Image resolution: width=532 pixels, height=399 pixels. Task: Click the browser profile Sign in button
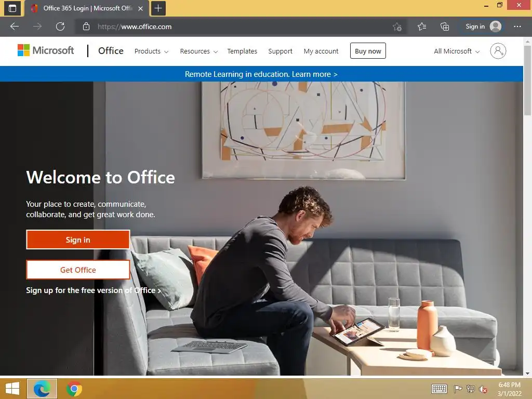(x=483, y=26)
